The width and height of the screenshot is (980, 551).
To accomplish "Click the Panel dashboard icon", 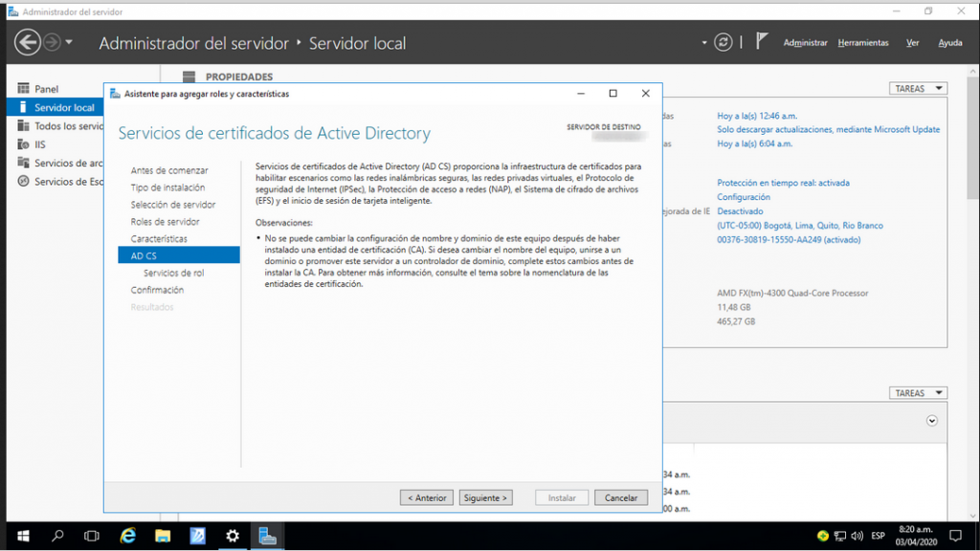I will (x=24, y=88).
